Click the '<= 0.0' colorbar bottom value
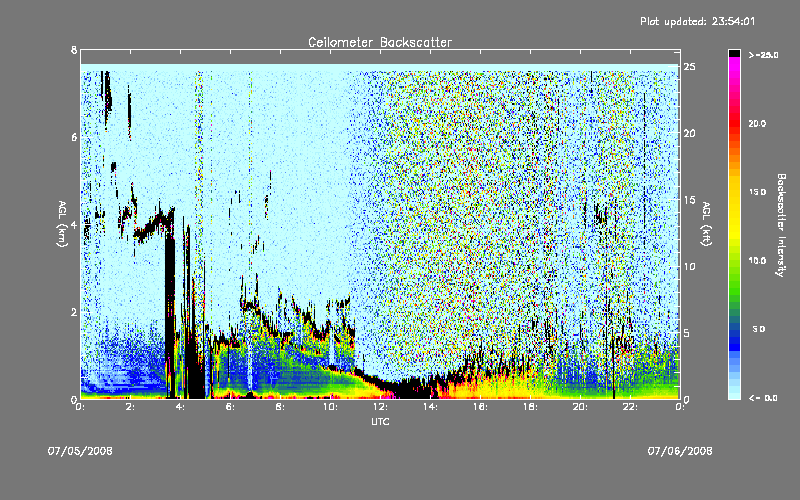This screenshot has width=800, height=500. pos(763,397)
